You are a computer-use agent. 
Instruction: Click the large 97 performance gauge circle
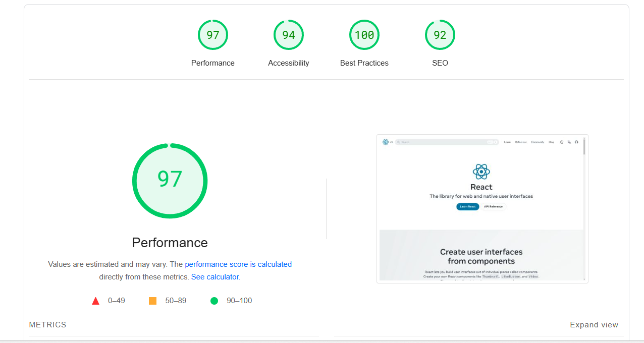(x=170, y=181)
